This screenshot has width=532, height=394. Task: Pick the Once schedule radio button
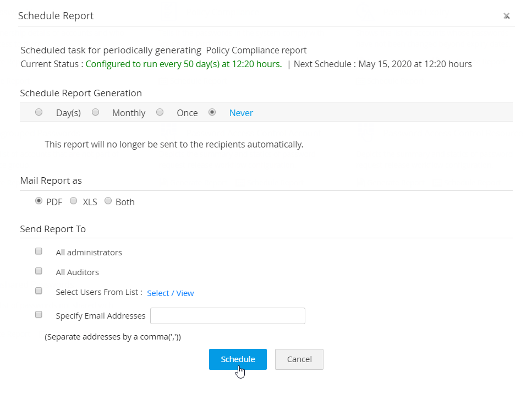tap(160, 112)
